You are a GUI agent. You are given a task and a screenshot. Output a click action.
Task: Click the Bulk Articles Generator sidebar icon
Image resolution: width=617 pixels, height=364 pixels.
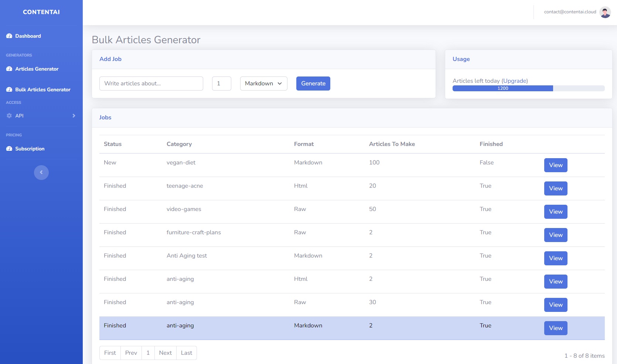point(8,89)
